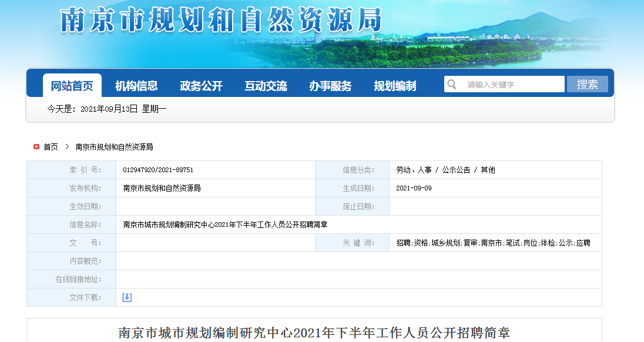Select category text 劳动、人事 / 公示公告 / 其他

[445, 170]
